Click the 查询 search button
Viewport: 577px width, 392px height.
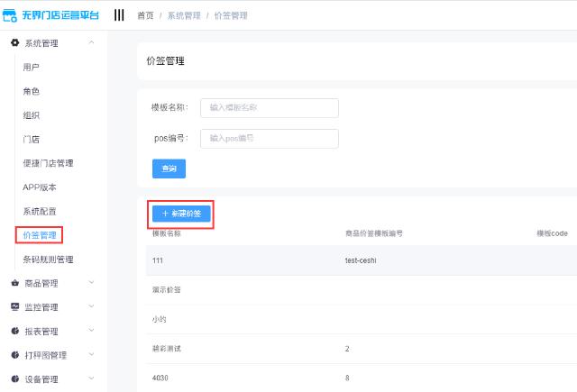pos(169,169)
